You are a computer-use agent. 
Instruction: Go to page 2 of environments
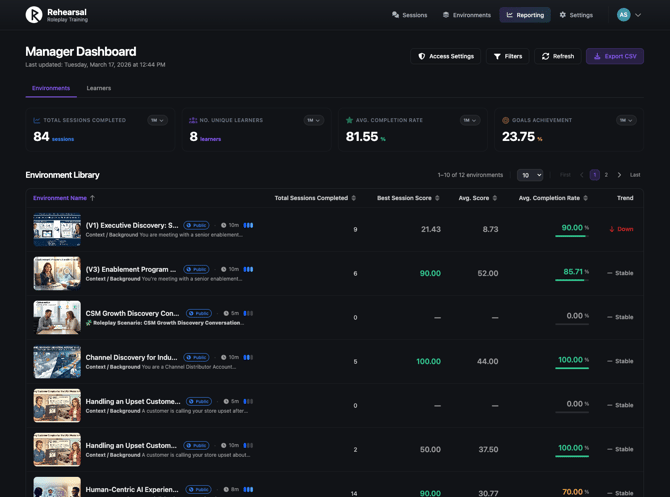606,175
